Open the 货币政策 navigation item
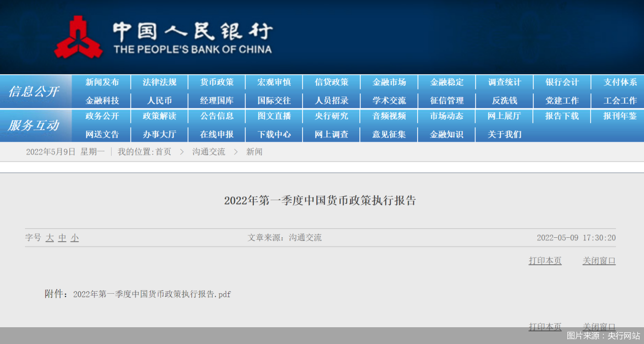 click(x=217, y=82)
